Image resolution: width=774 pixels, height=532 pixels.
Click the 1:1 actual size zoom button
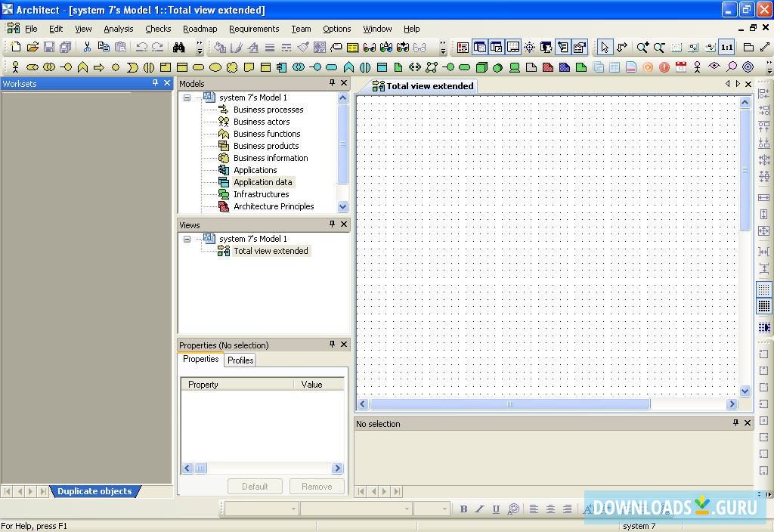click(x=726, y=48)
